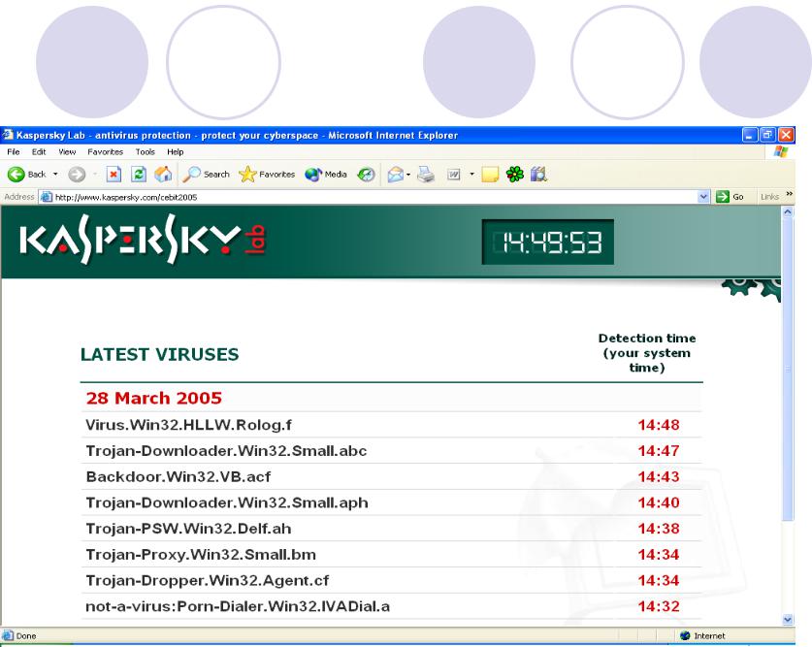
Task: Click the 28 March 2005 date heading
Action: coord(154,398)
